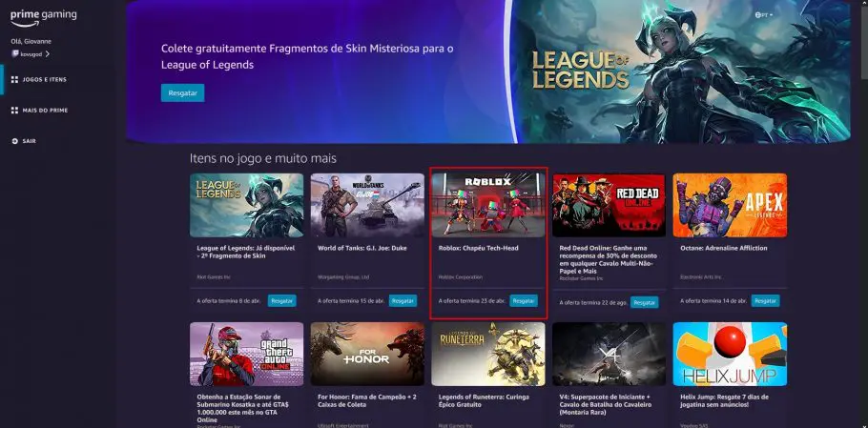
Task: Click the 'A oferta termina 23 de abr.' text
Action: tap(471, 301)
